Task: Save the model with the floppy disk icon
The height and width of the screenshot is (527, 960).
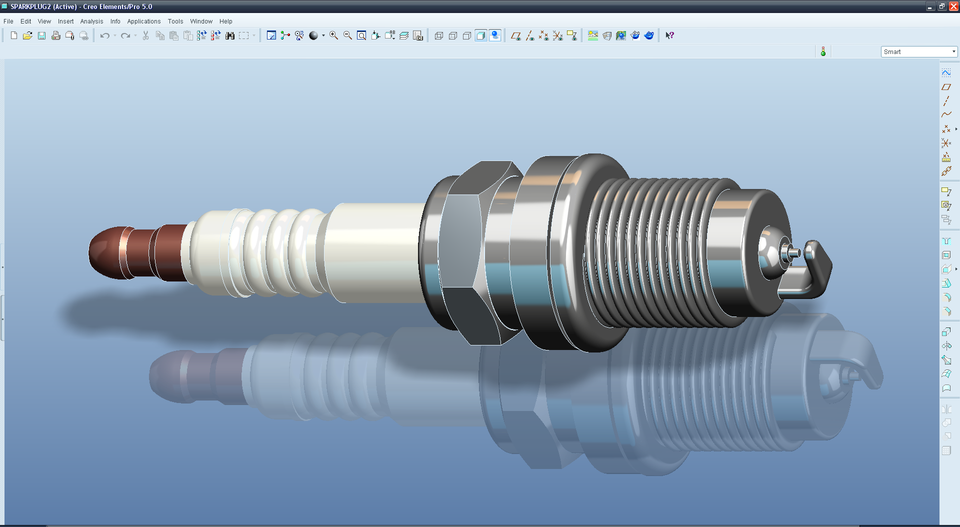Action: 42,36
